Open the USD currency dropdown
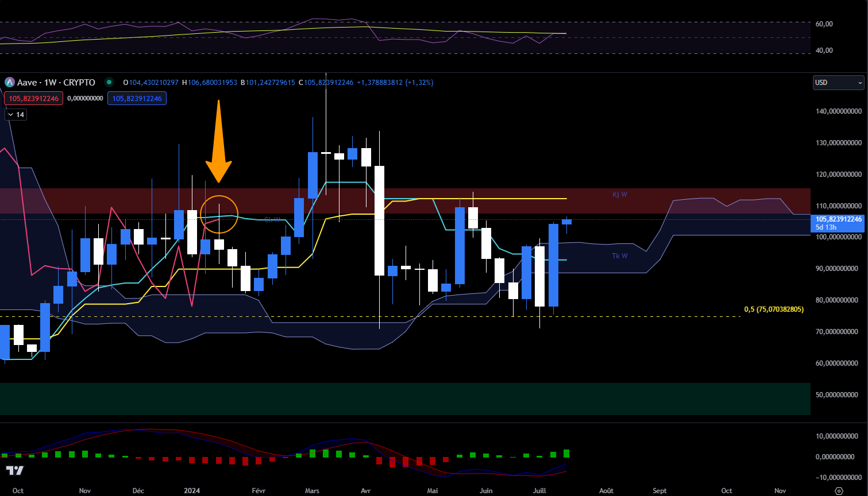The width and height of the screenshot is (868, 496). tap(838, 83)
